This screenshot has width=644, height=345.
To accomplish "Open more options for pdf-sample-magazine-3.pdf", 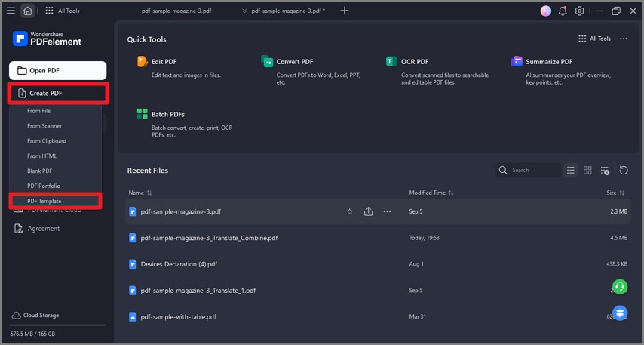I will pyautogui.click(x=387, y=211).
